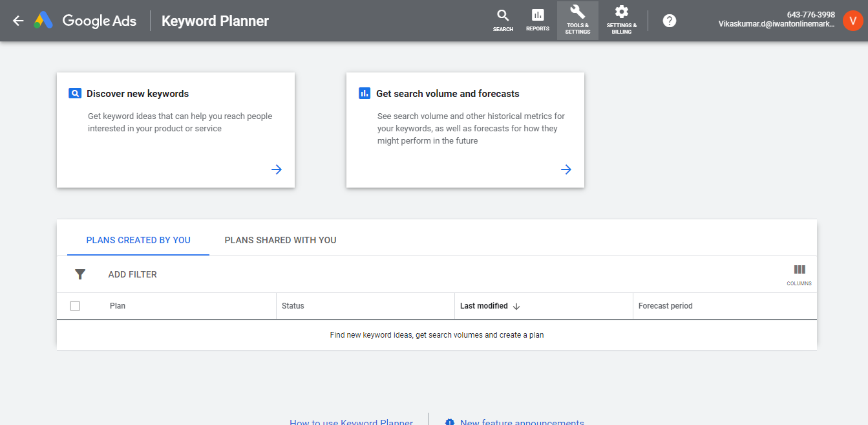Click the New feature announcements icon
Image resolution: width=868 pixels, height=425 pixels.
(x=450, y=422)
